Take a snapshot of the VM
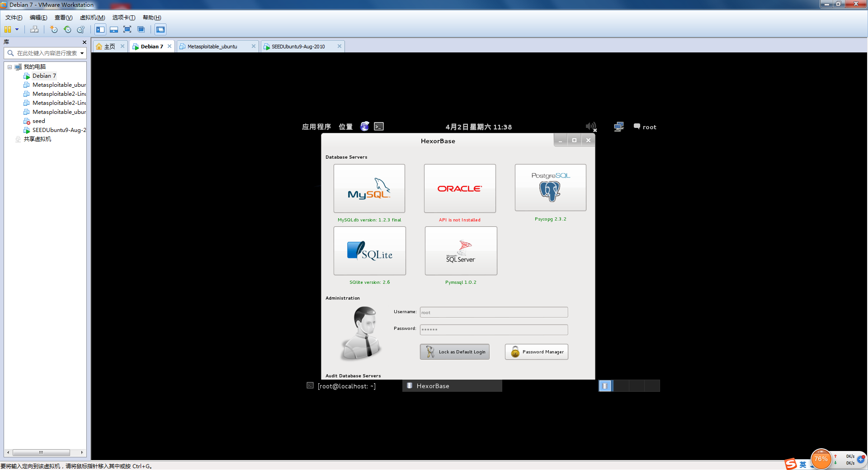The height and width of the screenshot is (470, 868). (x=54, y=29)
